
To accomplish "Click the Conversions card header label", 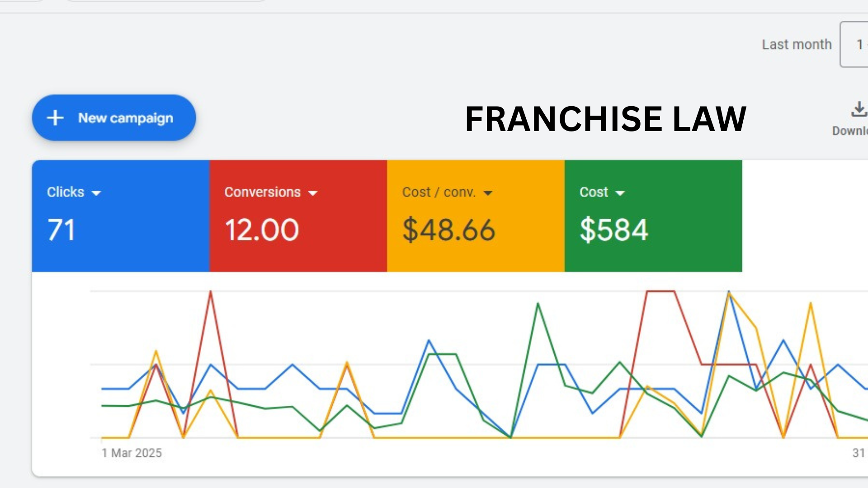I will point(262,192).
